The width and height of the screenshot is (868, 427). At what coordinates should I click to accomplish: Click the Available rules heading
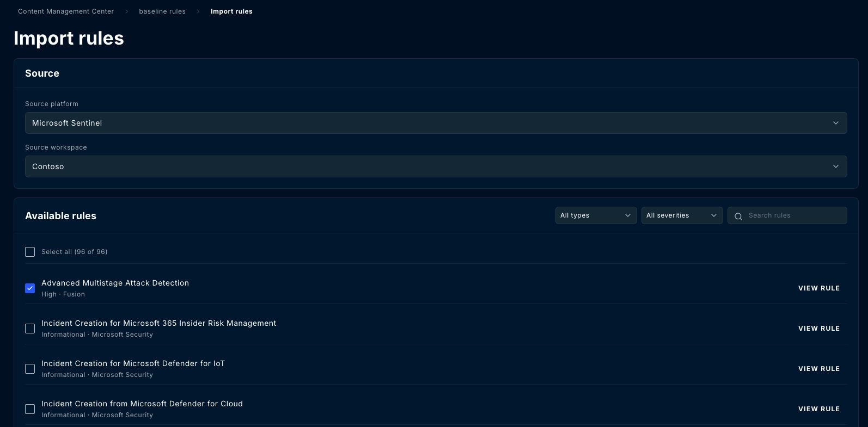[60, 216]
